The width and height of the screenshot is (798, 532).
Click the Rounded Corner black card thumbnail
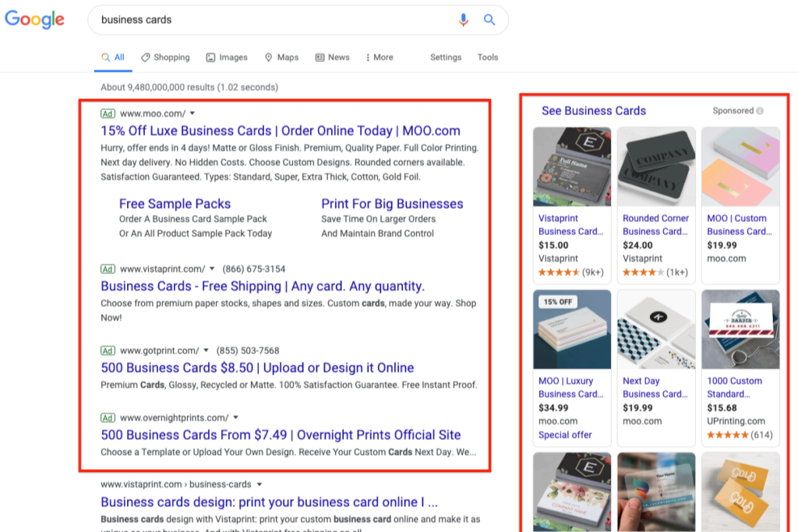pyautogui.click(x=656, y=167)
